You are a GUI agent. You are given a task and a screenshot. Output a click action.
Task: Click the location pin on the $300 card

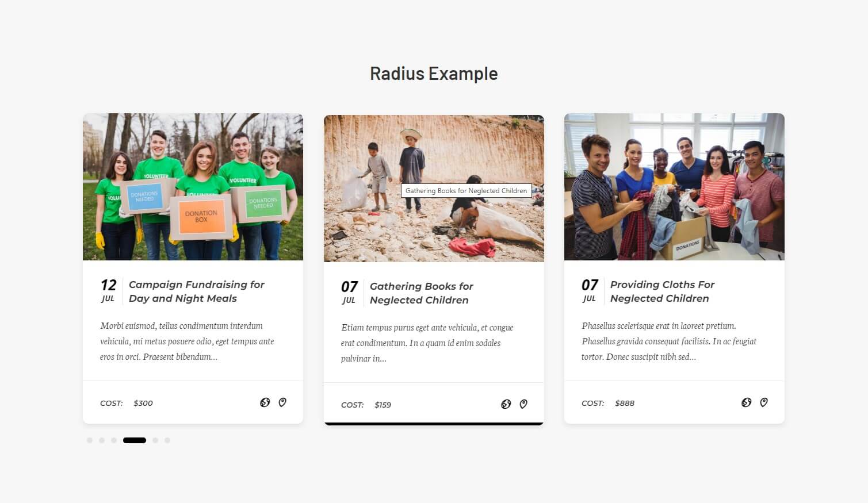282,402
